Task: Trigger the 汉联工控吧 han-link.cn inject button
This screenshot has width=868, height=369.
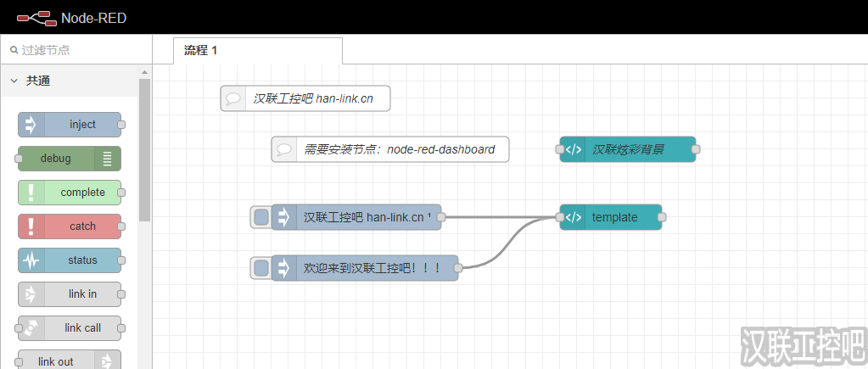Action: point(261,217)
